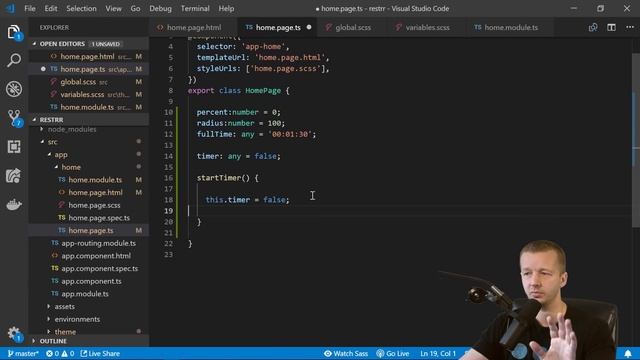Close the unsaved home.page.ts tab dot
Screen dimensions: 640x360
[x=309, y=27]
